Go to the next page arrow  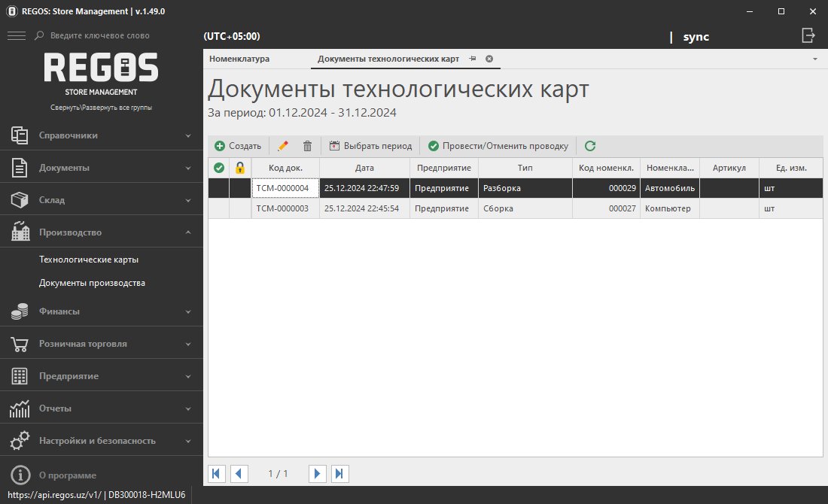[x=318, y=473]
